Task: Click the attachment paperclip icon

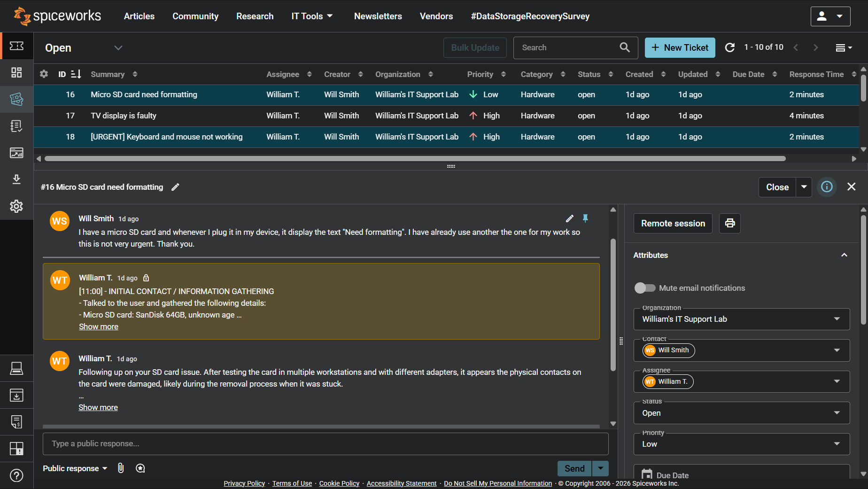Action: point(121,468)
